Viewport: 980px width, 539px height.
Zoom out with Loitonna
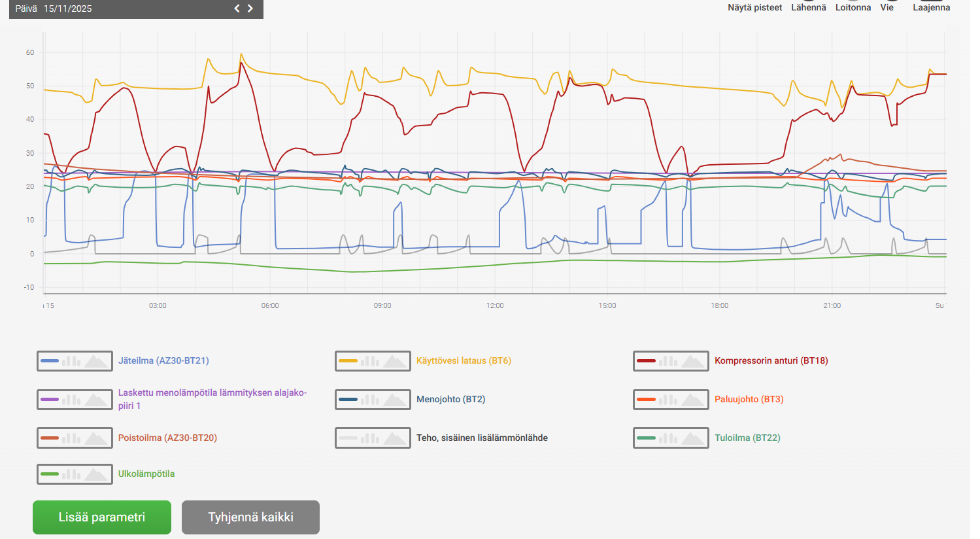click(853, 8)
